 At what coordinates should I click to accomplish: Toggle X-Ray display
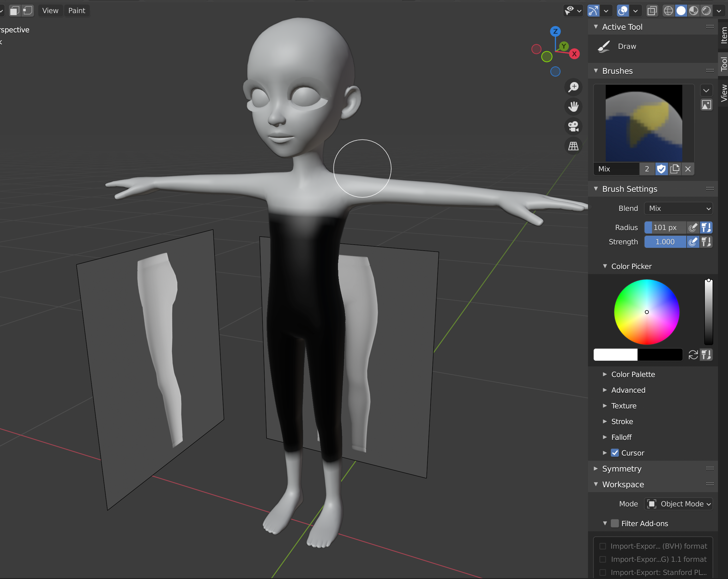click(652, 11)
